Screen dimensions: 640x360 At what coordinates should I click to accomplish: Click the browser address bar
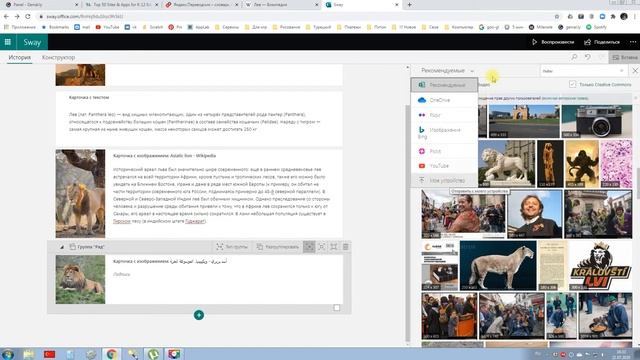click(x=294, y=16)
